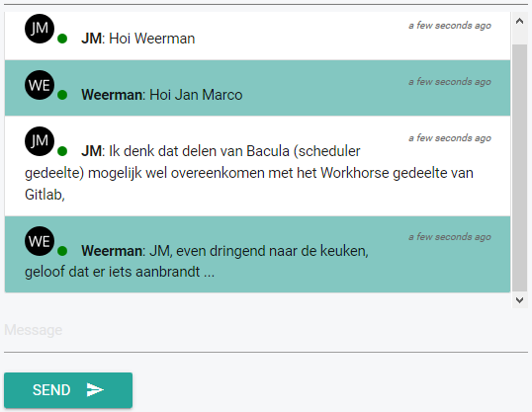Click WE avatar on 'Hoi Jan Marco' message
The width and height of the screenshot is (532, 412).
point(40,85)
